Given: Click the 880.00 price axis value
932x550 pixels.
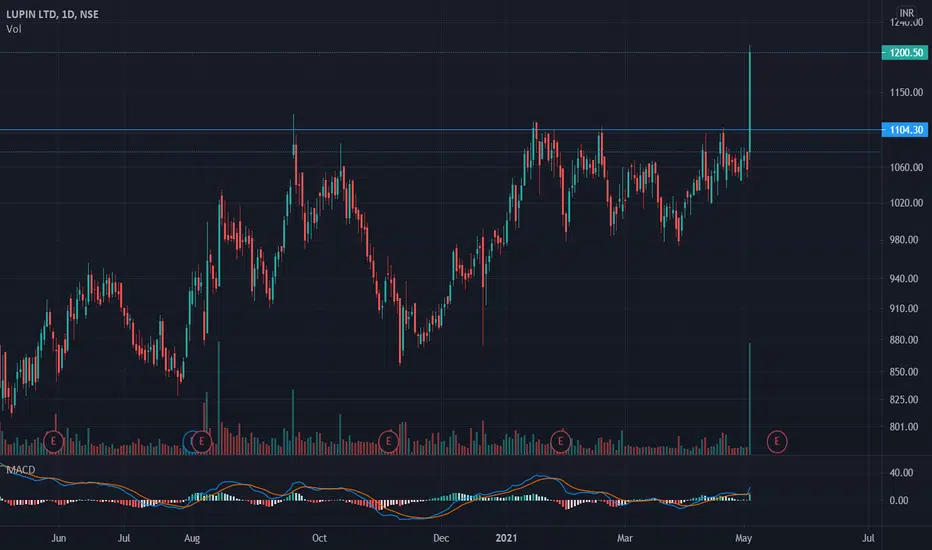Looking at the screenshot, I should (906, 340).
